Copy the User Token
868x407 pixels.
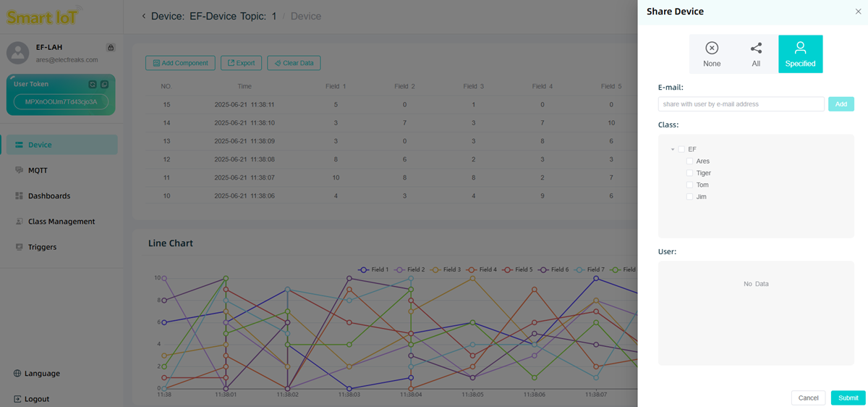click(x=105, y=85)
